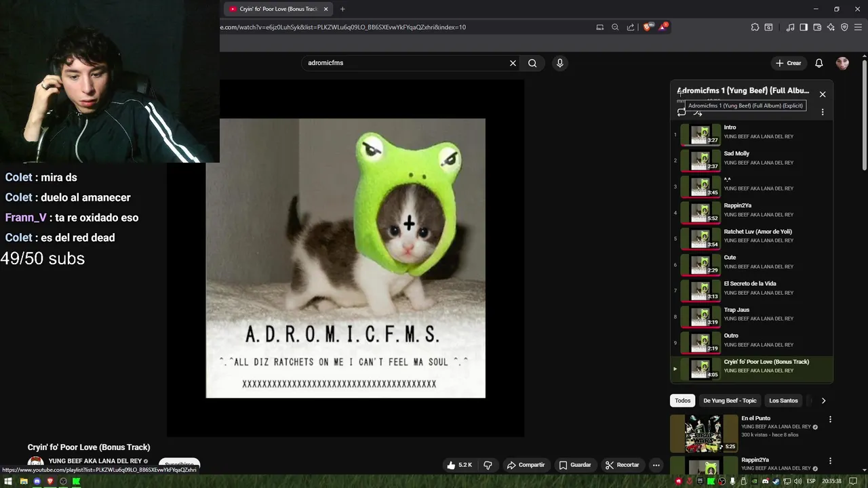Click Guardar to save video

(x=574, y=465)
